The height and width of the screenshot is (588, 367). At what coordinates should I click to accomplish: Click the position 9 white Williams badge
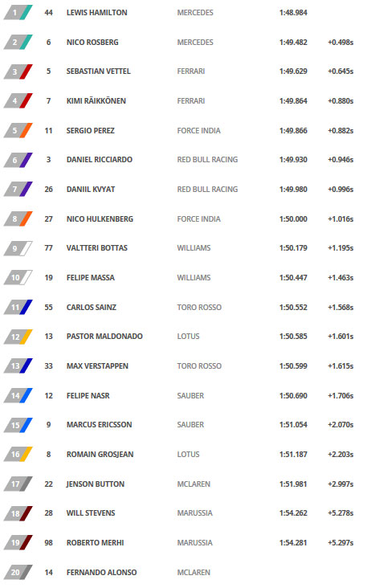click(18, 248)
